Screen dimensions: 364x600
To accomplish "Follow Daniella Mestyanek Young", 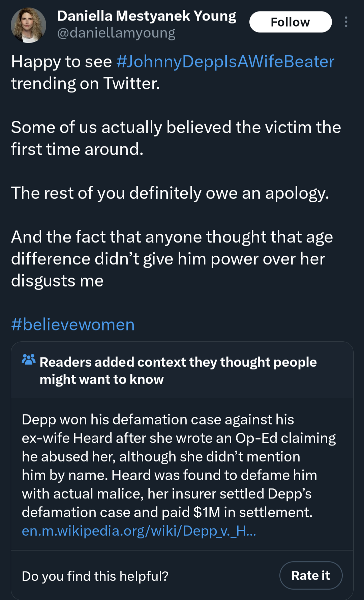I will pos(291,22).
